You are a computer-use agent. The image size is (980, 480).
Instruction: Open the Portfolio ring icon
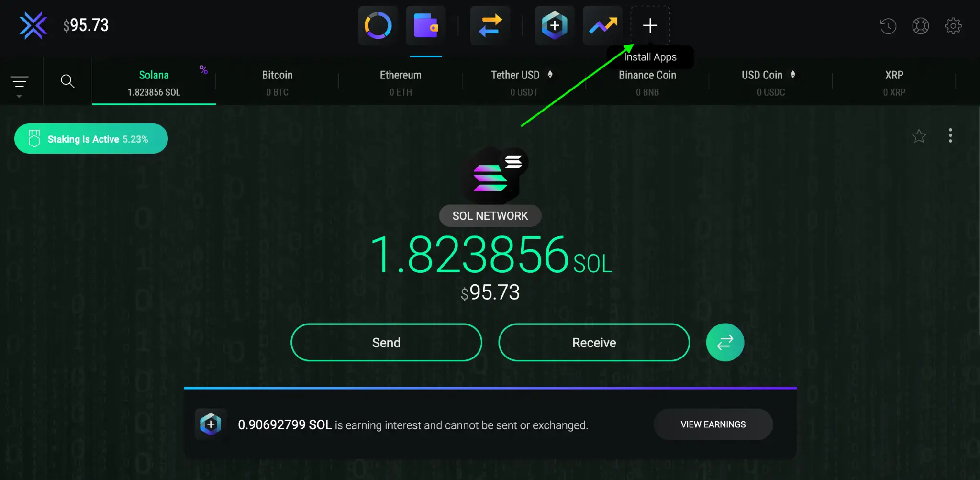(378, 26)
